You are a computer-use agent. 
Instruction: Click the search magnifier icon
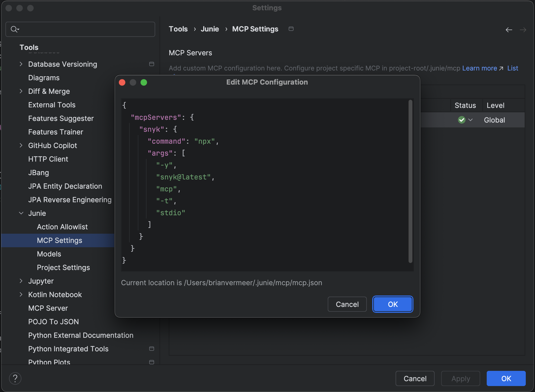(x=14, y=29)
